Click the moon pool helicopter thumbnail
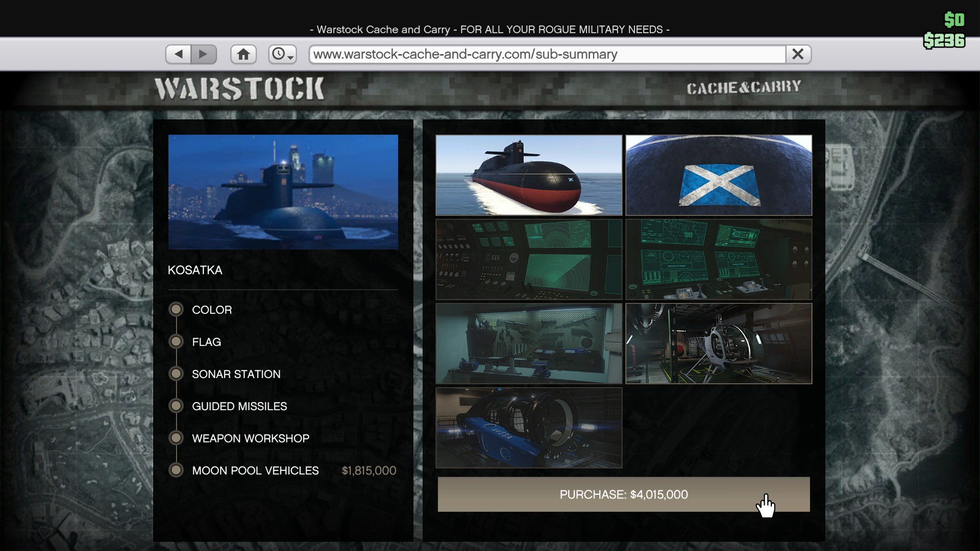Image resolution: width=980 pixels, height=551 pixels. click(719, 343)
